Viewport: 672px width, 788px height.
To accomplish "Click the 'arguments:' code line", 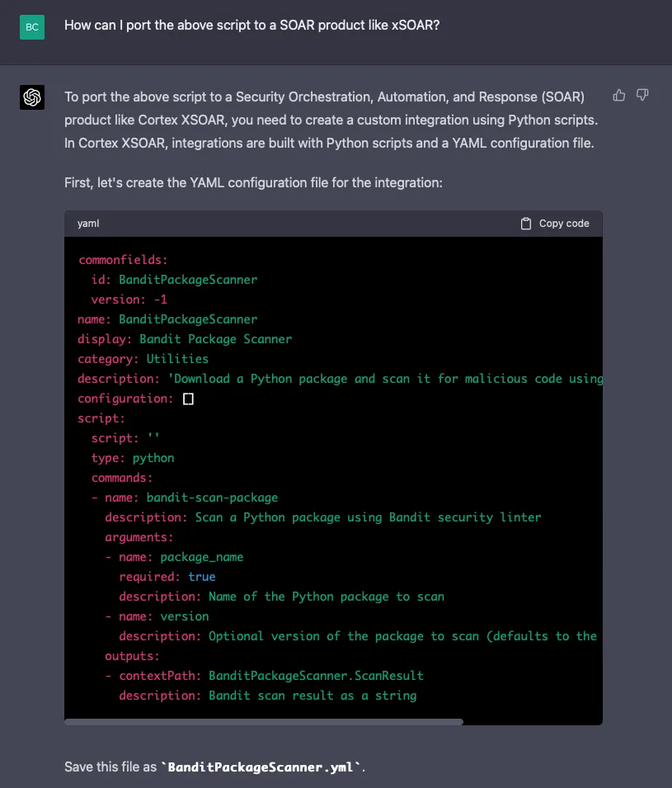I will [x=139, y=537].
